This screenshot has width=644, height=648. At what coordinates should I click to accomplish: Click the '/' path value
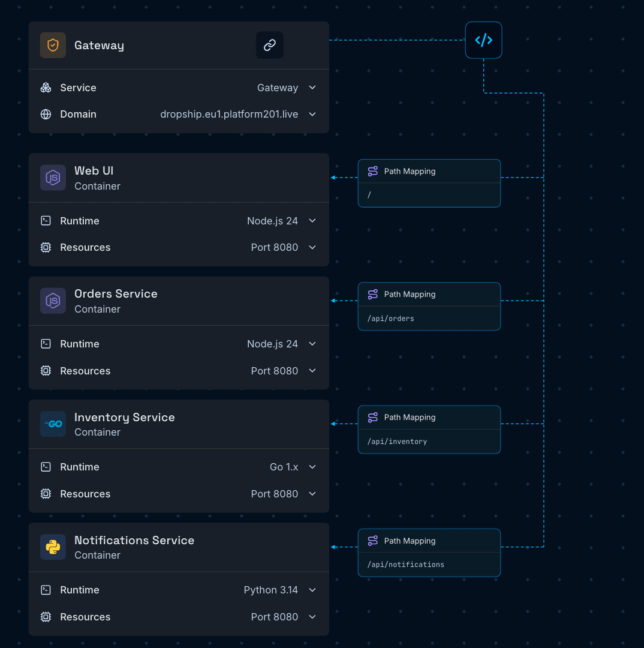click(x=369, y=194)
